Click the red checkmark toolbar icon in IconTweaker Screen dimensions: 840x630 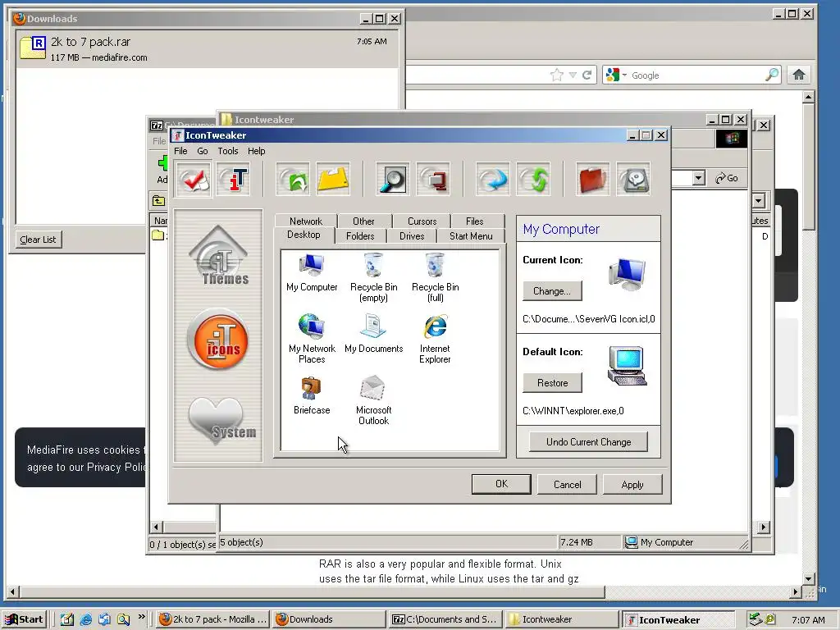click(194, 180)
